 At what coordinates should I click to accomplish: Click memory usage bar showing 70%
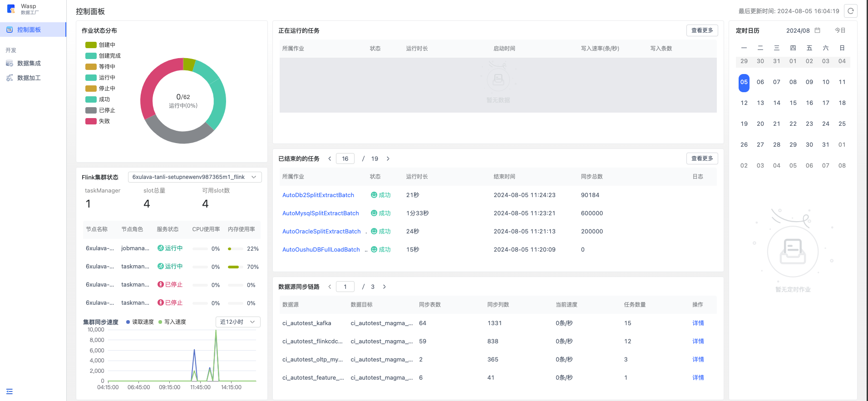pos(235,267)
